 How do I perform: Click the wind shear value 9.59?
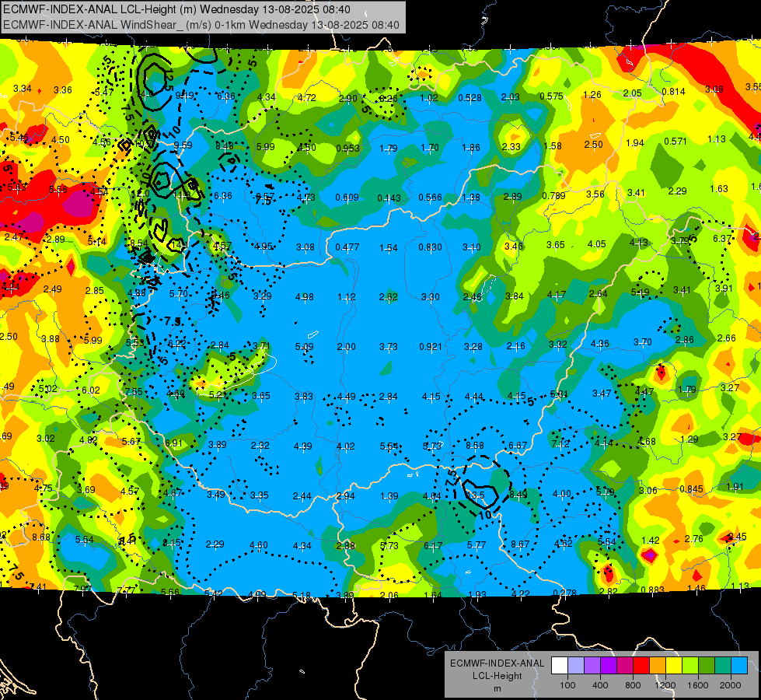tap(183, 145)
